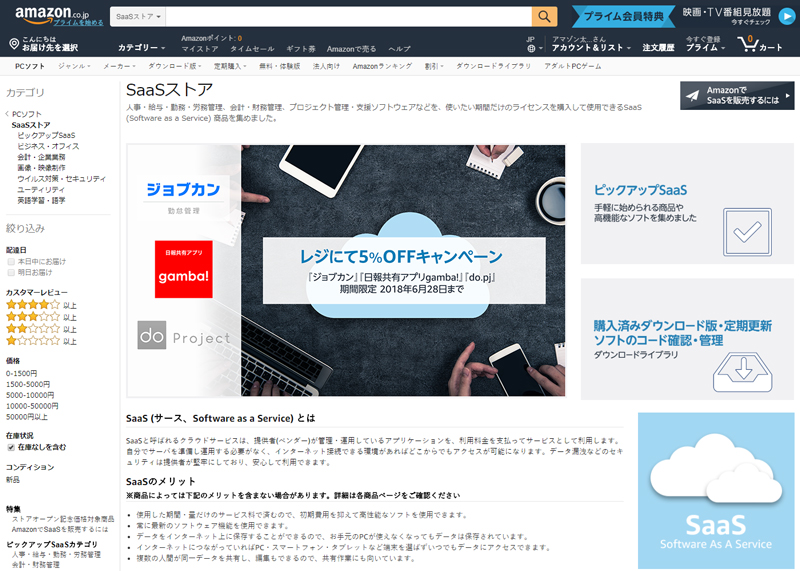Click the レジにて5%OFFキャンペーン banner
The height and width of the screenshot is (571, 800).
404,270
